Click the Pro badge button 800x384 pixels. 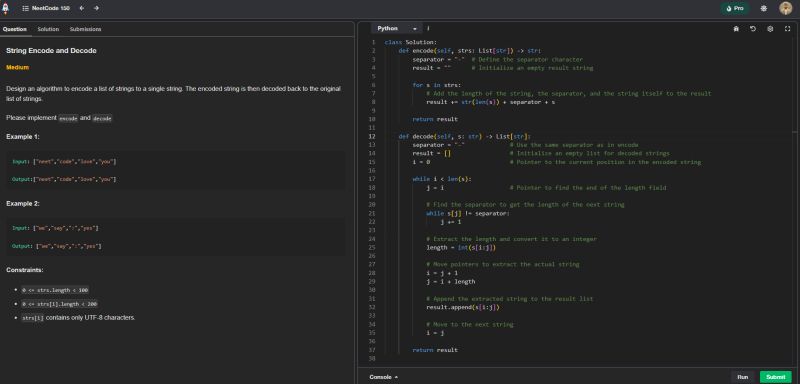pos(735,9)
